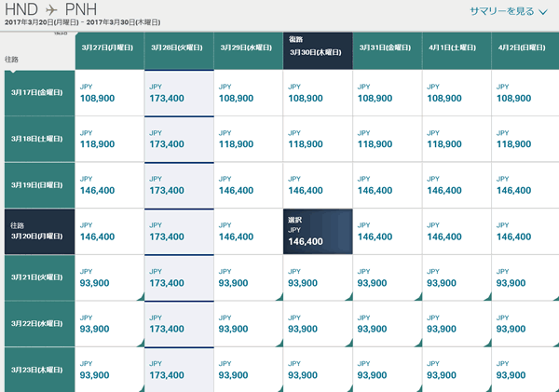
Task: Select the 3月17日(金曜日) outbound row header
Action: coord(39,92)
